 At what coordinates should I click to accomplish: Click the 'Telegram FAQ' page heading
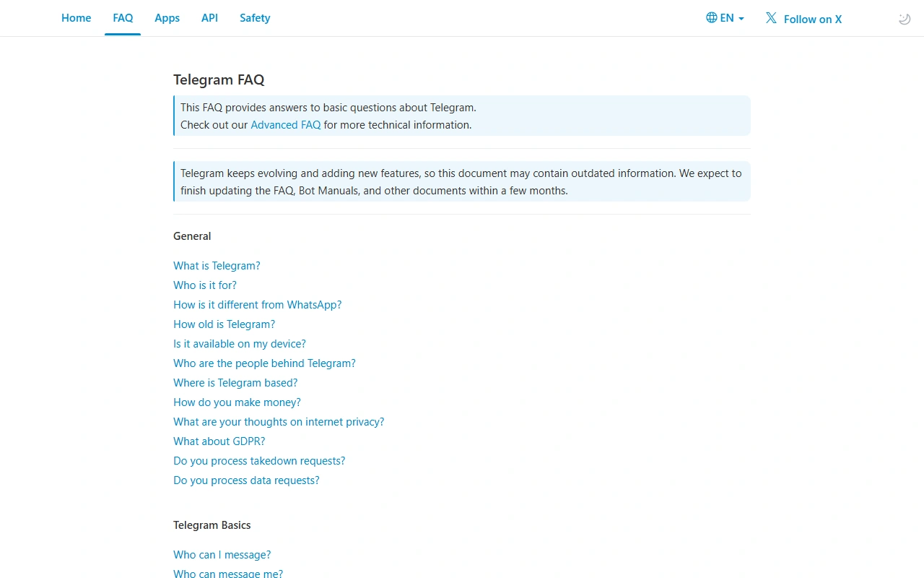[x=219, y=79]
